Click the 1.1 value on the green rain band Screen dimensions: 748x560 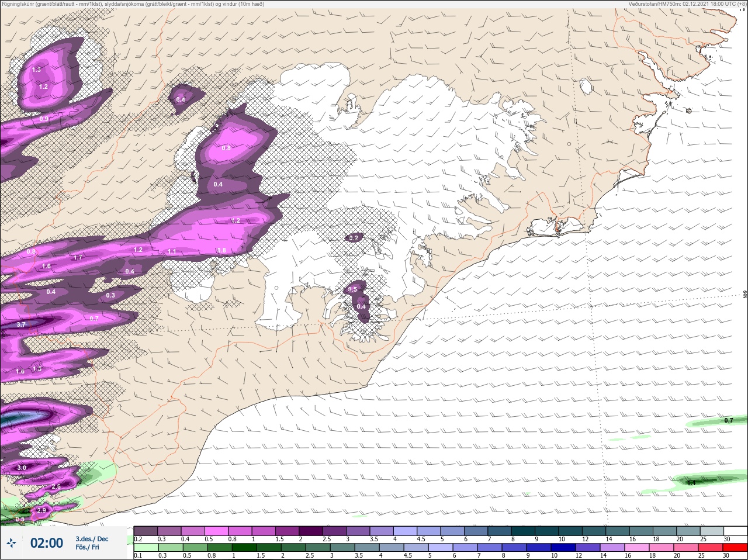(691, 483)
